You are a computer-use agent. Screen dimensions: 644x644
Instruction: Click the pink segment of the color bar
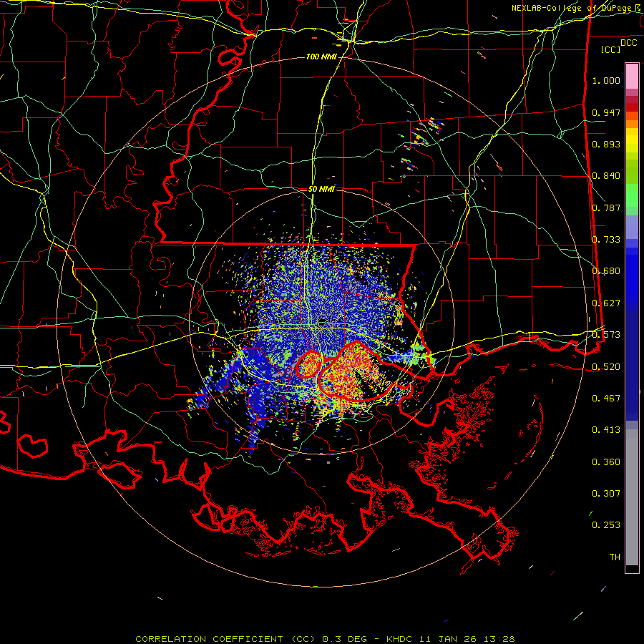point(632,76)
